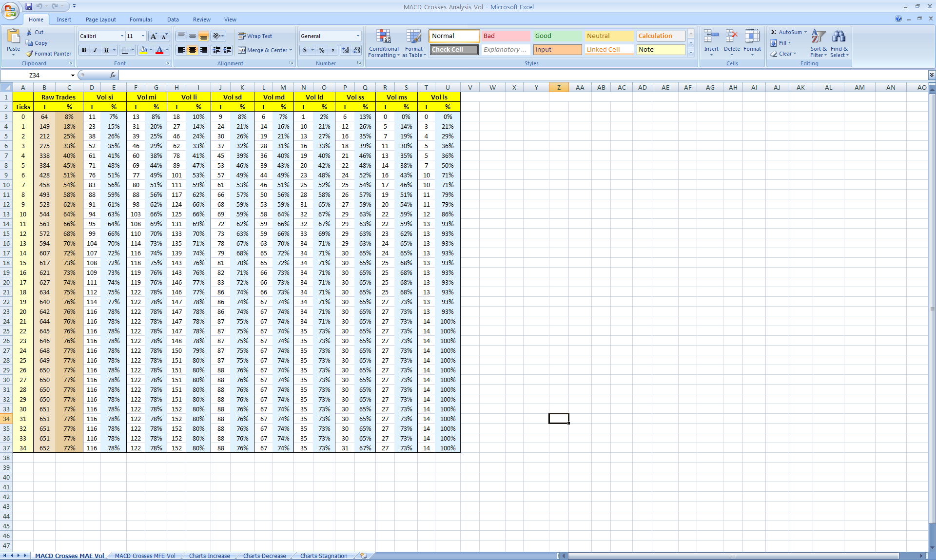Screen dimensions: 936x560
Task: Toggle Wrap Text on
Action: point(255,36)
